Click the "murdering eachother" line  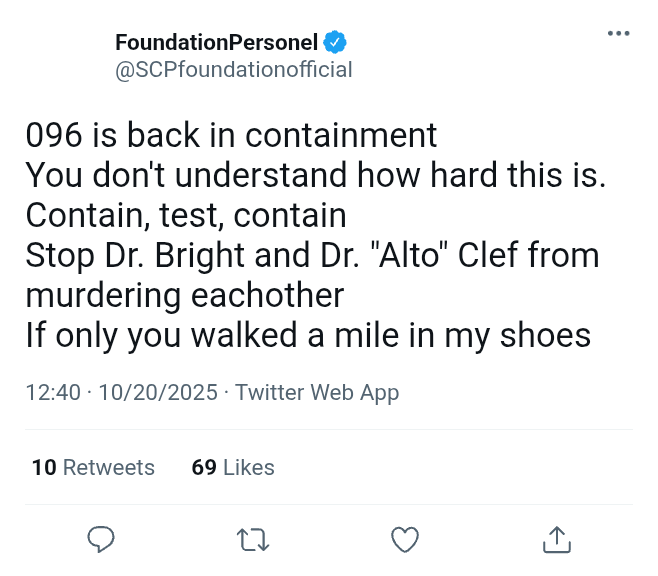185,295
